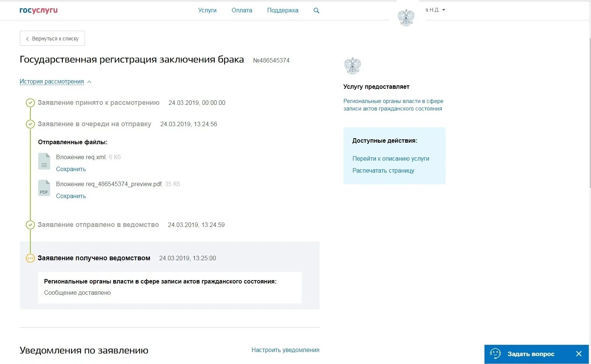The width and height of the screenshot is (591, 364).
Task: Click Распечатать страницу link
Action: click(x=383, y=171)
